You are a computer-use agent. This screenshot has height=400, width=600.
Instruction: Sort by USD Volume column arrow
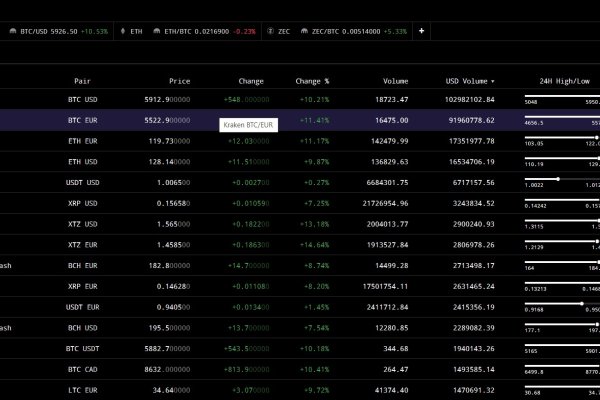click(x=492, y=80)
